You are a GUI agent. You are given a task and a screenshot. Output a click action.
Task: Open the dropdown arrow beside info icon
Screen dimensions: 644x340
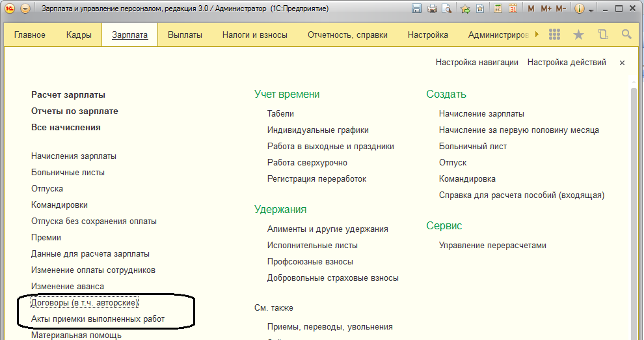pyautogui.click(x=591, y=10)
